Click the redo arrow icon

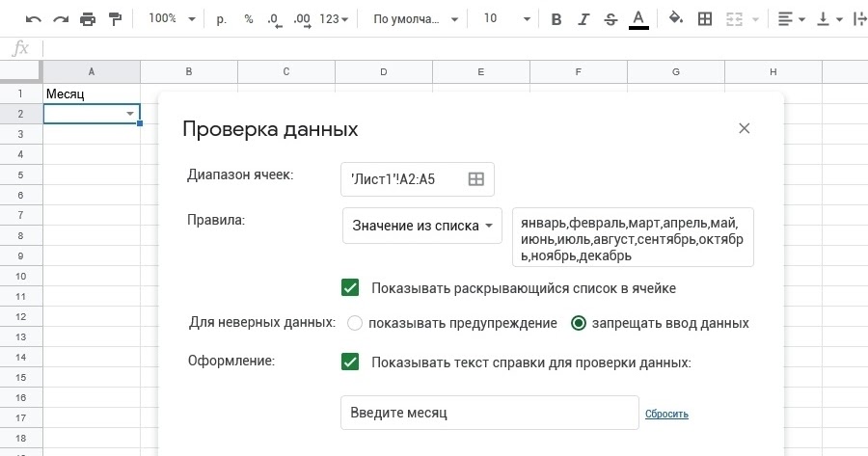tap(61, 18)
